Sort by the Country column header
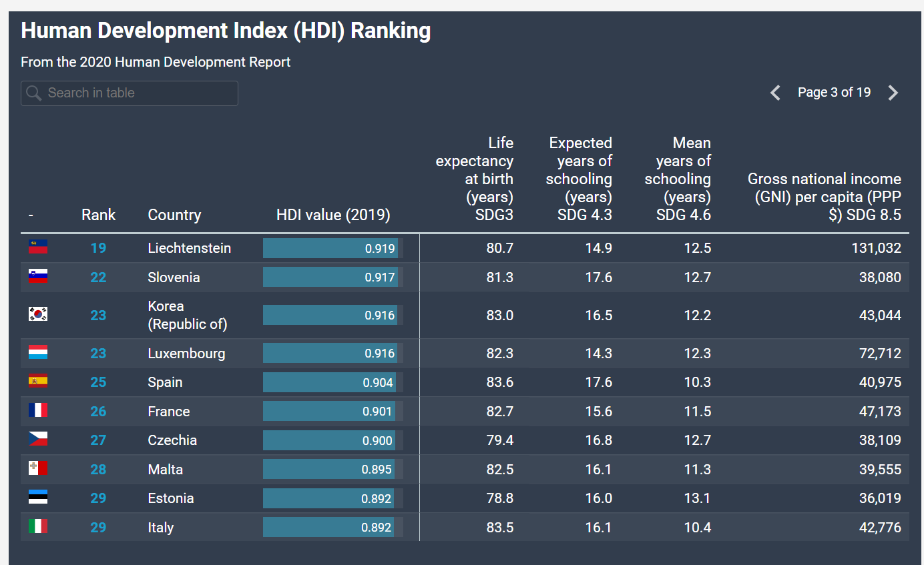 174,215
